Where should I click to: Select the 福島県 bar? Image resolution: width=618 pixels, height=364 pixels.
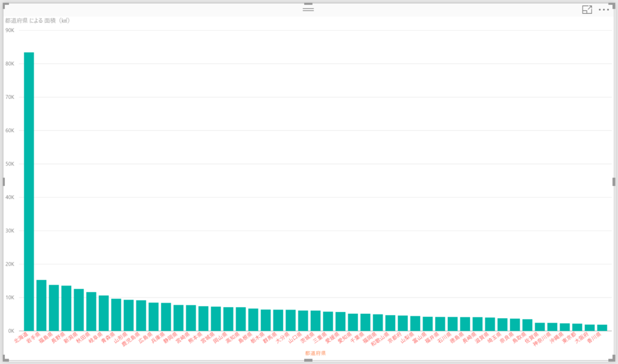coord(54,308)
